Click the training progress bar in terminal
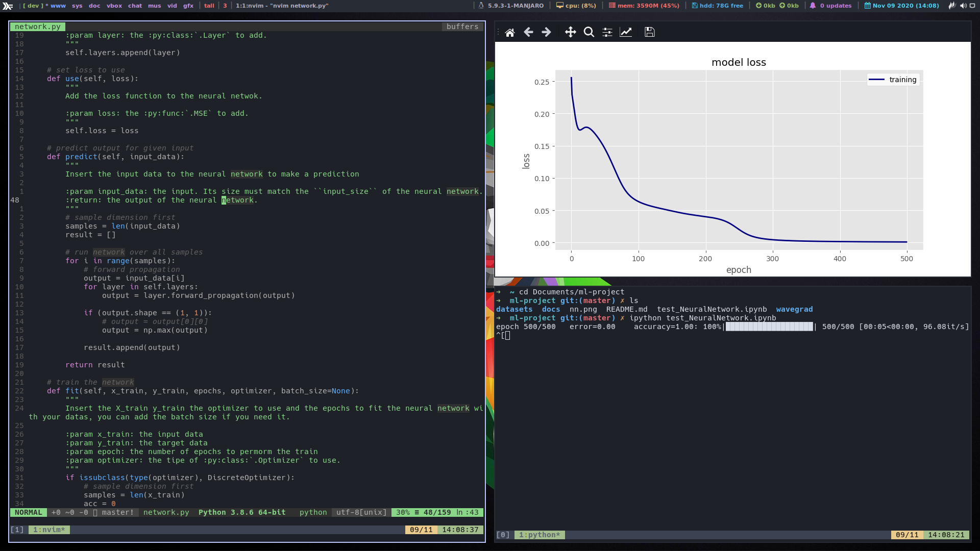Screen dimensions: 980x551 (x=769, y=327)
